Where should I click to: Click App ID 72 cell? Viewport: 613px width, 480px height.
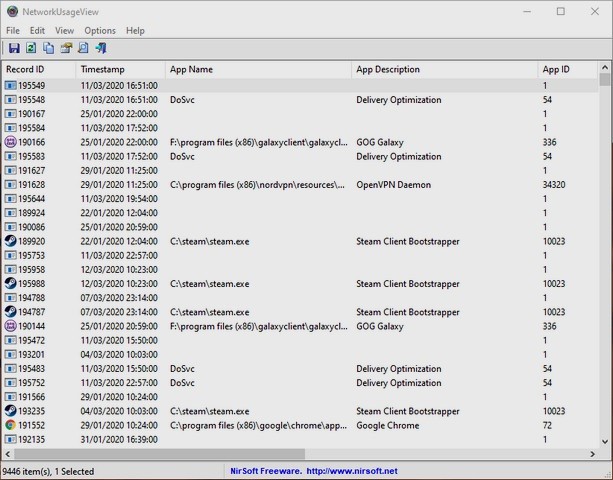click(x=547, y=425)
